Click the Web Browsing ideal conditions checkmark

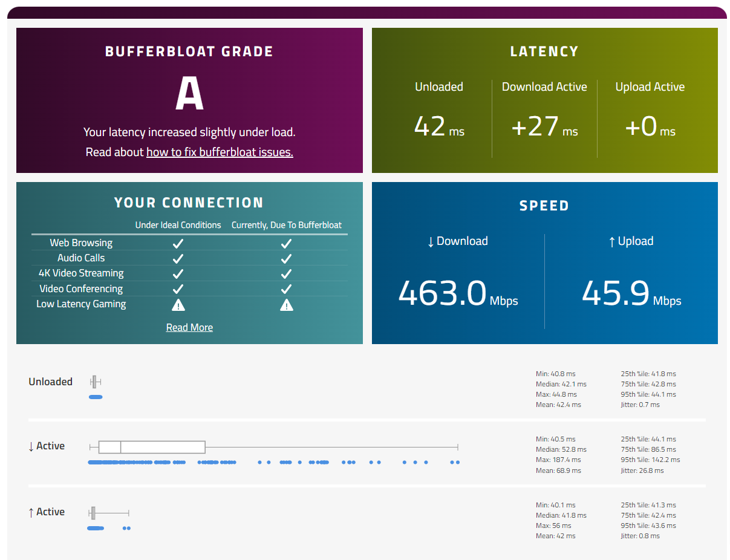pos(178,243)
